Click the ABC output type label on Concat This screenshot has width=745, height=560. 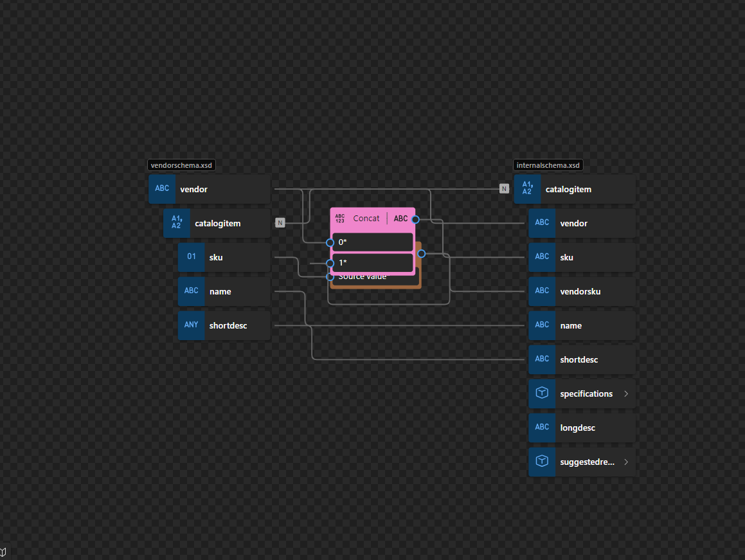point(400,219)
